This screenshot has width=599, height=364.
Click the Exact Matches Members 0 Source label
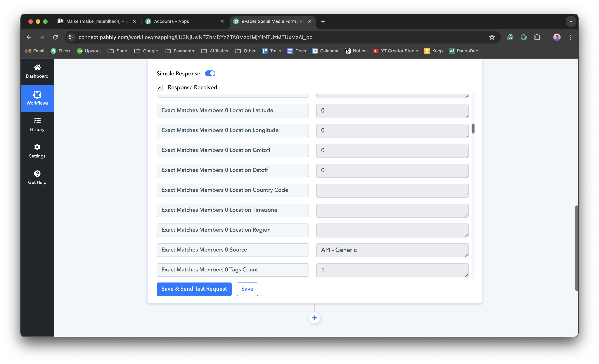click(233, 250)
